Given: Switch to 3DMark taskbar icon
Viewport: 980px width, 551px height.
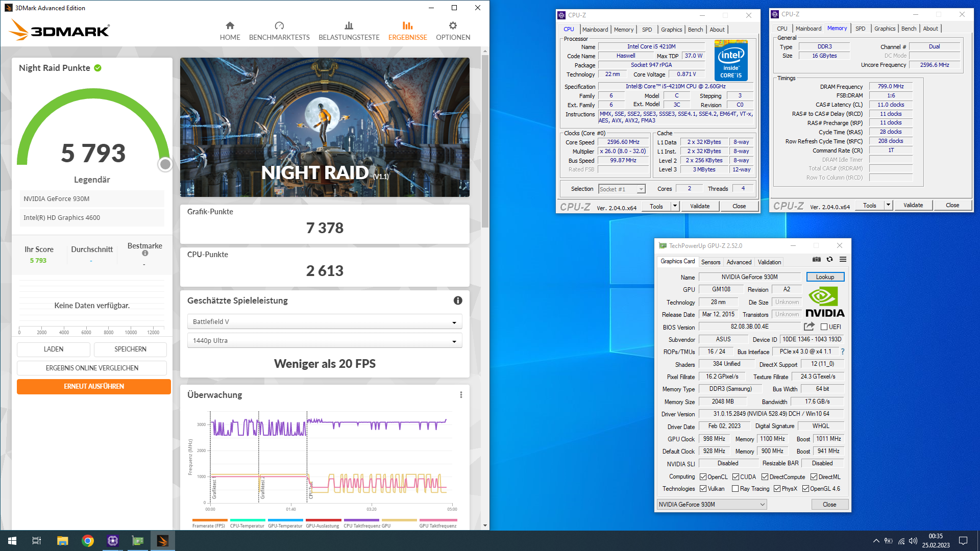Looking at the screenshot, I should [163, 541].
